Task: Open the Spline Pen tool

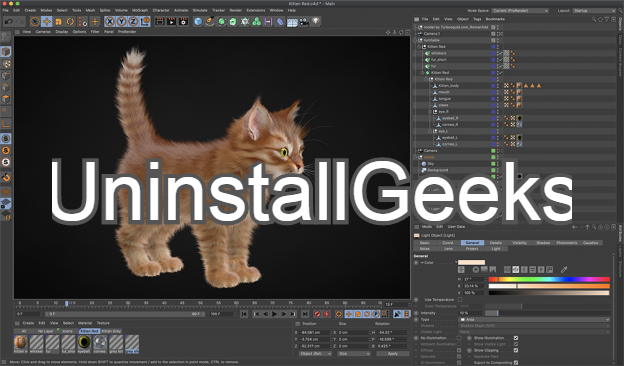Action: [210, 21]
